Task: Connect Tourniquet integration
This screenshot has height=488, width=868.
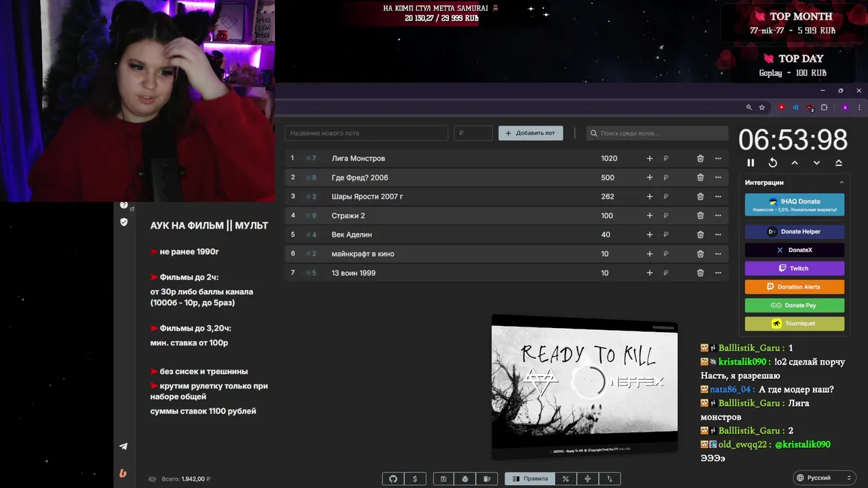Action: pos(795,323)
